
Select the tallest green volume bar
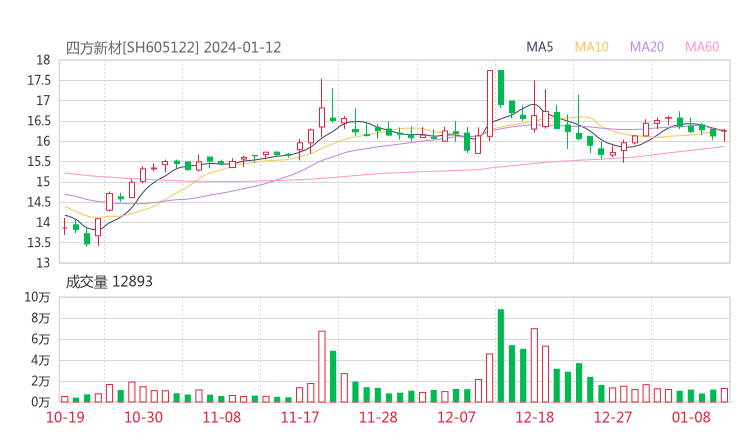[501, 356]
